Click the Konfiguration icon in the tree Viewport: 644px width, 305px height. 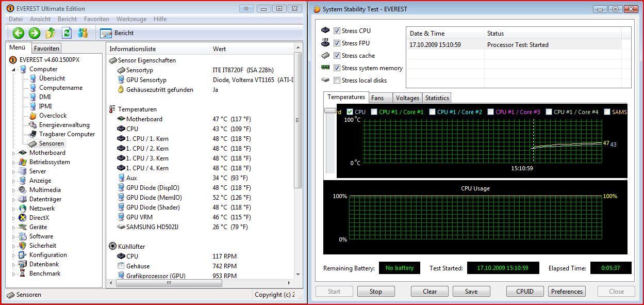click(x=23, y=255)
